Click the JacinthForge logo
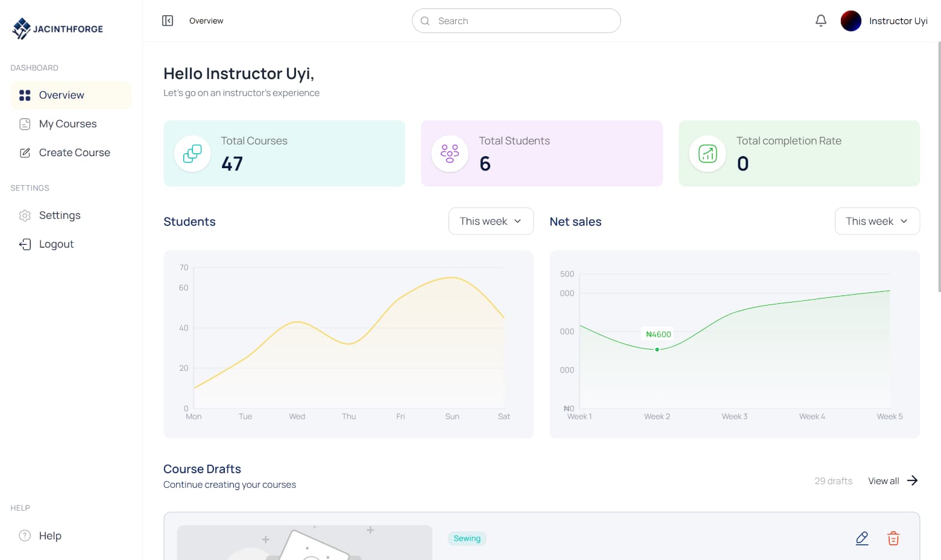This screenshot has height=560, width=941. click(x=58, y=28)
